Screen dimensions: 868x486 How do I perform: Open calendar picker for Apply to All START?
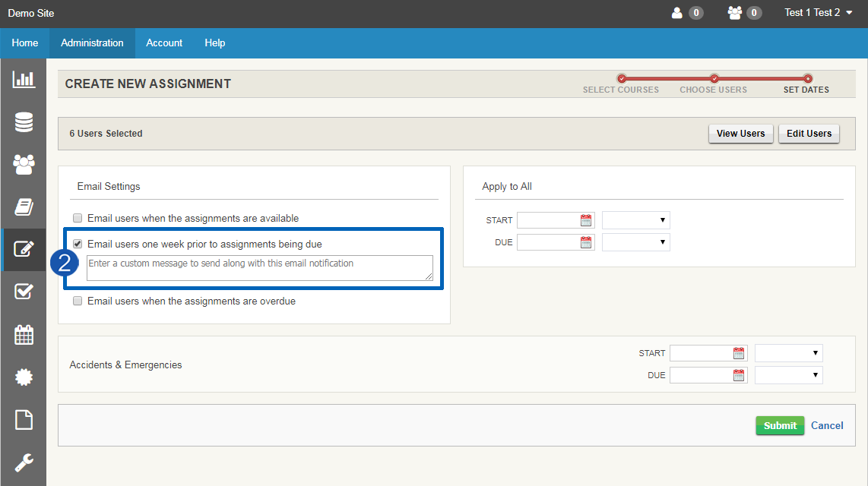coord(586,220)
